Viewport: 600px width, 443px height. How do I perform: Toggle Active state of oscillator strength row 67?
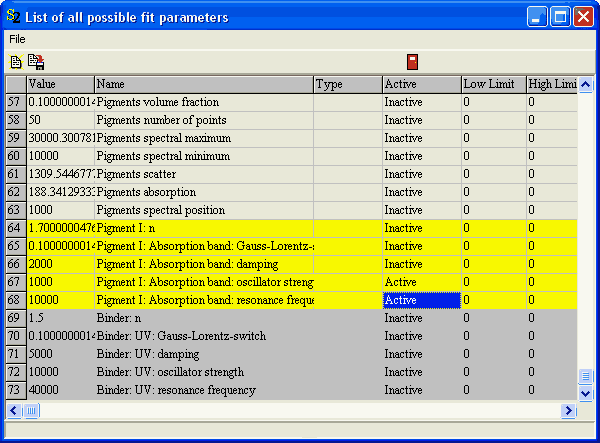(421, 282)
